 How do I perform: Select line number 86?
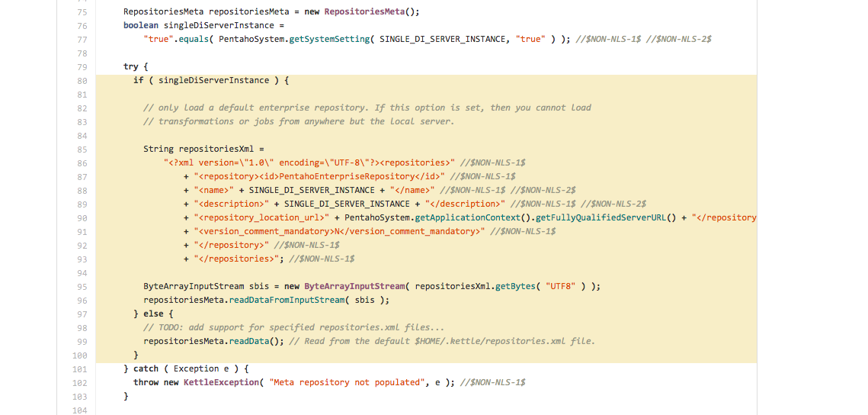(x=82, y=163)
